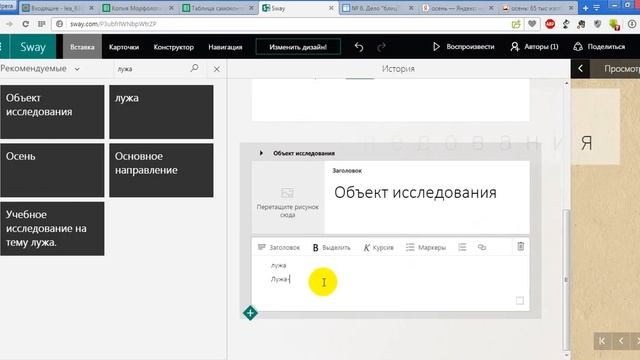This screenshot has width=640, height=360.
Task: Apply Маркеры bulleted list
Action: coord(426,247)
